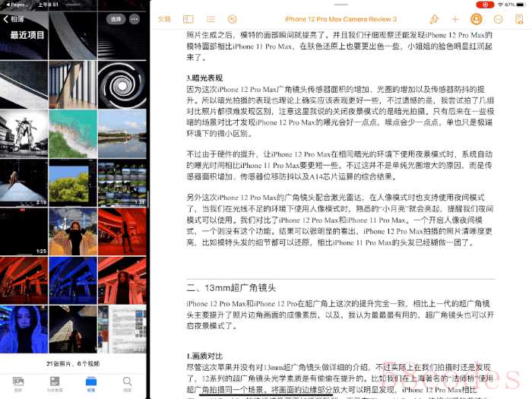The image size is (532, 399).
Task: Click the undo icon in Pages toolbar
Action: [x=232, y=19]
